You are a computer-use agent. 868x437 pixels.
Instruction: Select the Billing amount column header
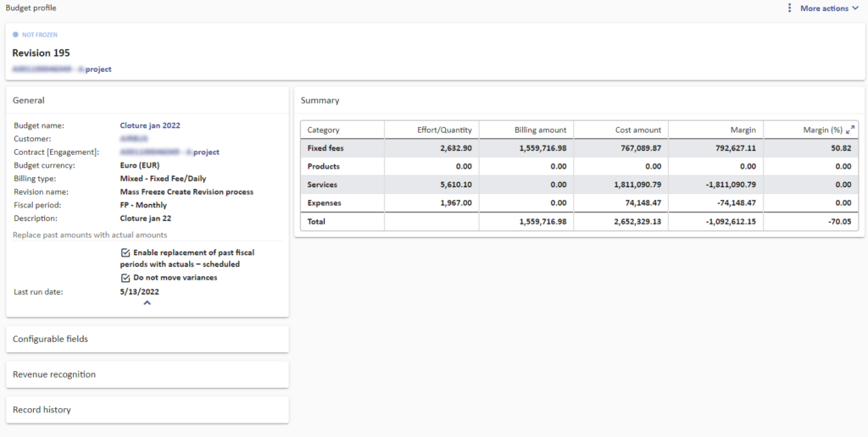pos(540,130)
